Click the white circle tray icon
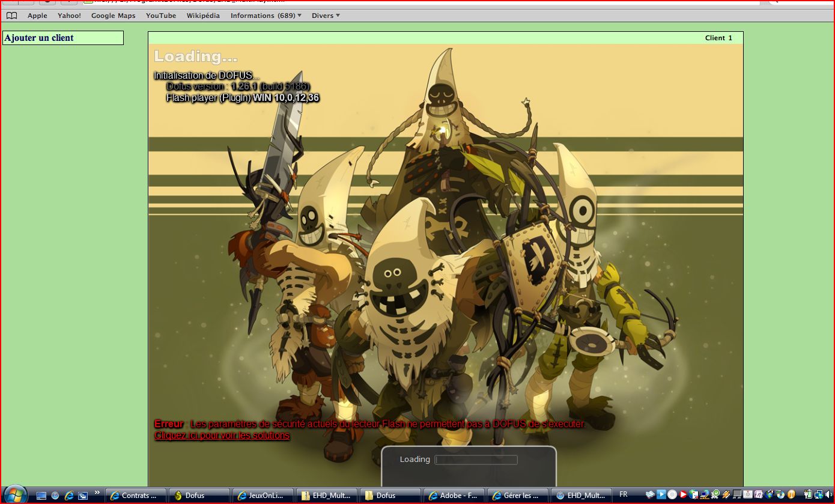This screenshot has height=504, width=835. 672,494
